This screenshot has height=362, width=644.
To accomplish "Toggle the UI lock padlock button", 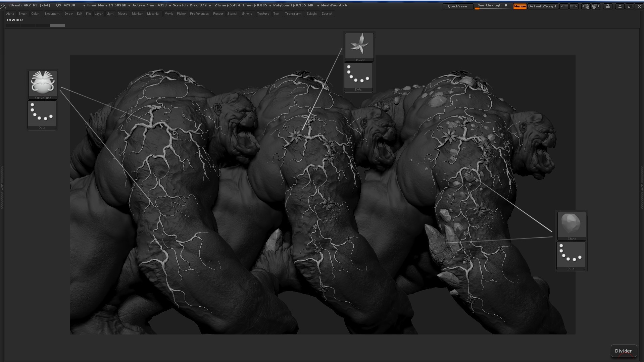I will pos(607,6).
